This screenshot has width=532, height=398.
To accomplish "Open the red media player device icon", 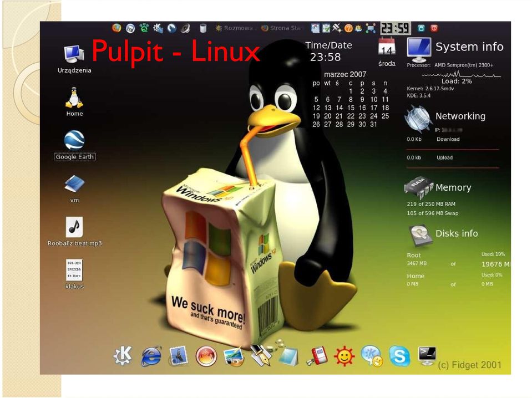I will pos(317,356).
